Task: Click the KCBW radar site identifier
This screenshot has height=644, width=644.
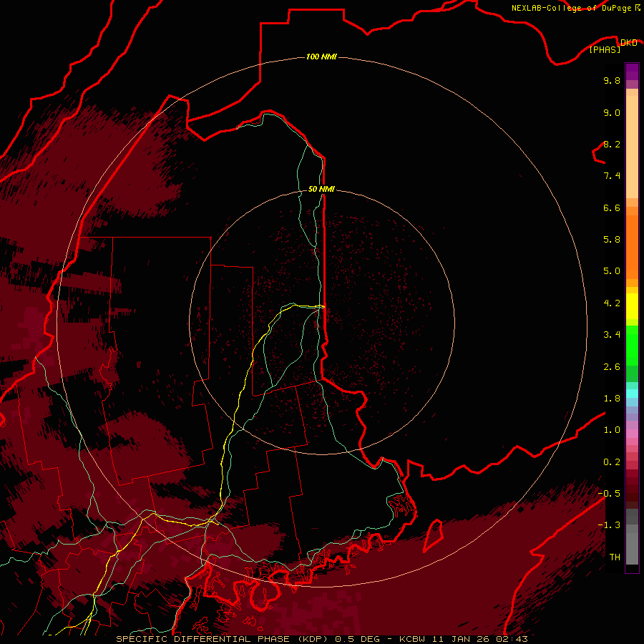Action: [x=413, y=639]
